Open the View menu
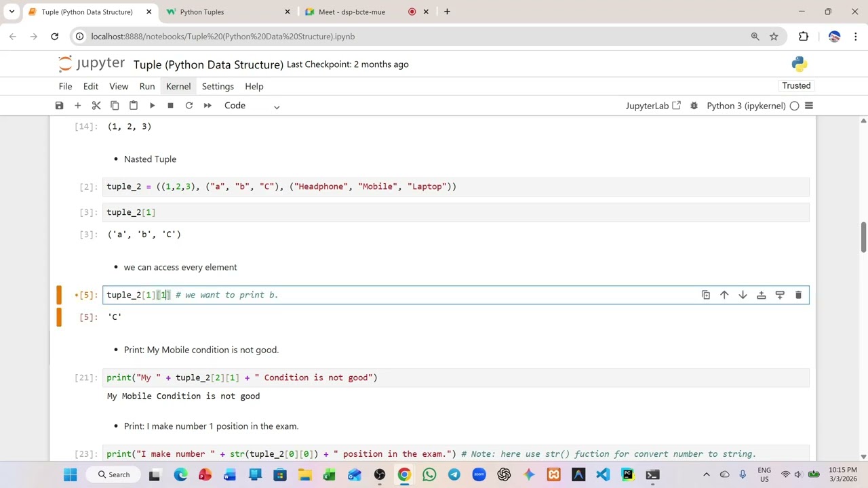The height and width of the screenshot is (488, 868). [119, 86]
